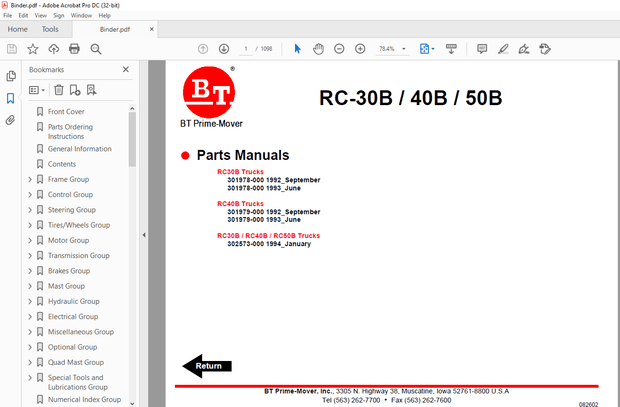Image resolution: width=620 pixels, height=407 pixels.
Task: Expand the Brakes Group bookmark
Action: pos(30,271)
